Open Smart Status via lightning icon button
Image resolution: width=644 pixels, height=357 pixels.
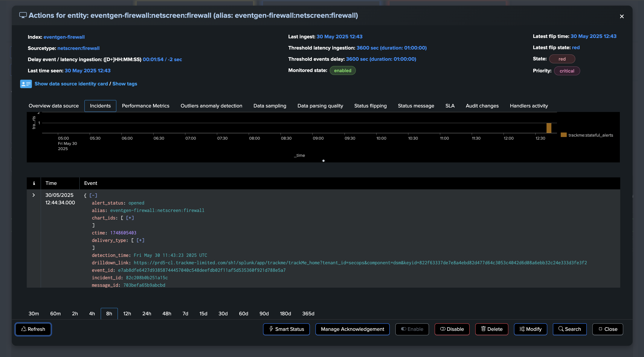(286, 329)
